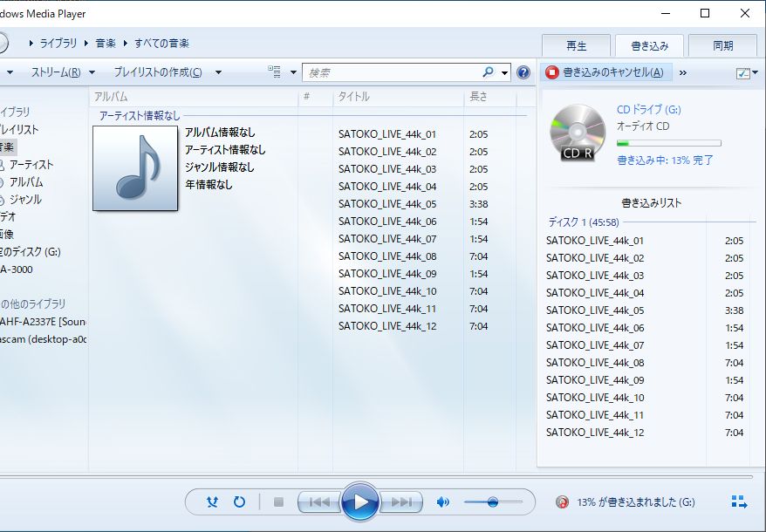Click the CD ドライブ (G:) link

click(649, 109)
